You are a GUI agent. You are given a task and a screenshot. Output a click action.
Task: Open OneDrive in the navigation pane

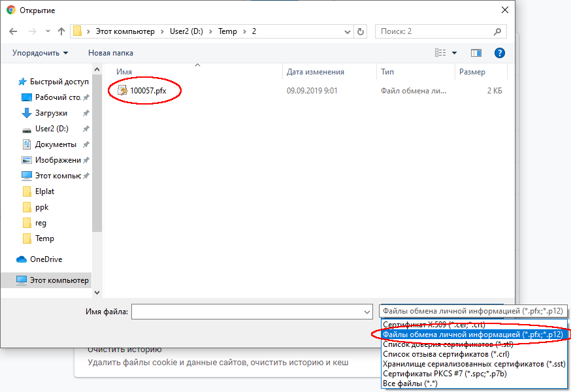coord(46,259)
